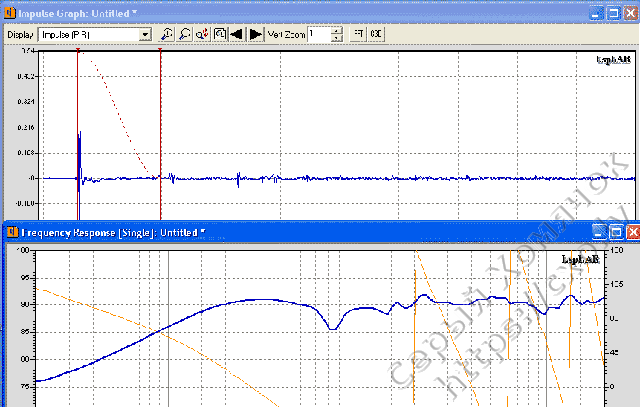Click the first small button after Vert Zoom
This screenshot has height=407, width=640.
tap(358, 34)
